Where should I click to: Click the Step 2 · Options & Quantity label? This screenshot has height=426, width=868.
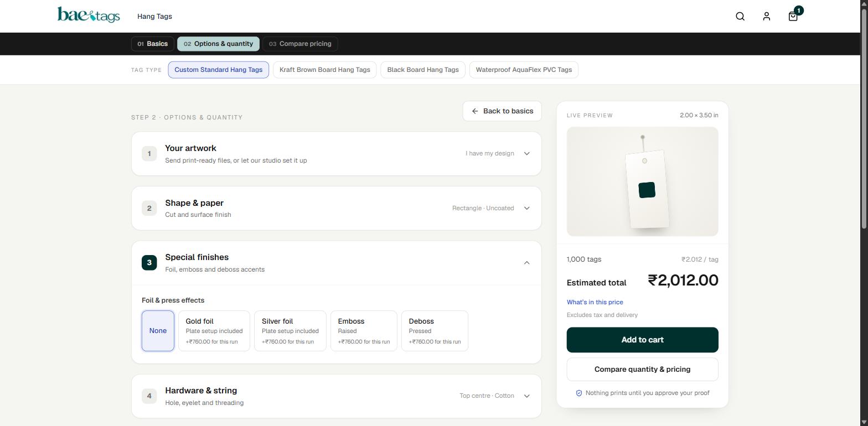coord(187,117)
